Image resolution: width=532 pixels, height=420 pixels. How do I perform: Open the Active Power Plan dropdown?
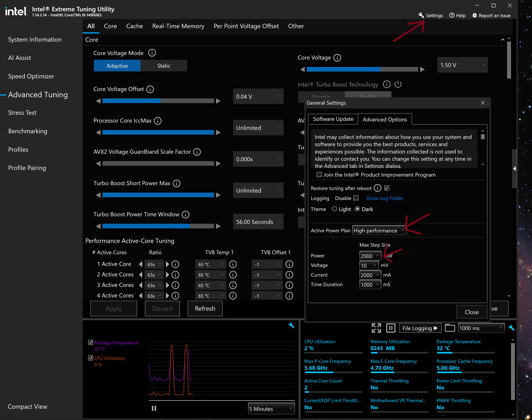tap(379, 230)
